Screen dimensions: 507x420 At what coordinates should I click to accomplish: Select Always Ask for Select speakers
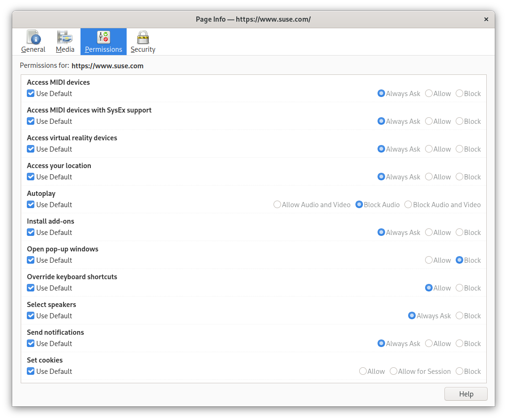(x=412, y=316)
